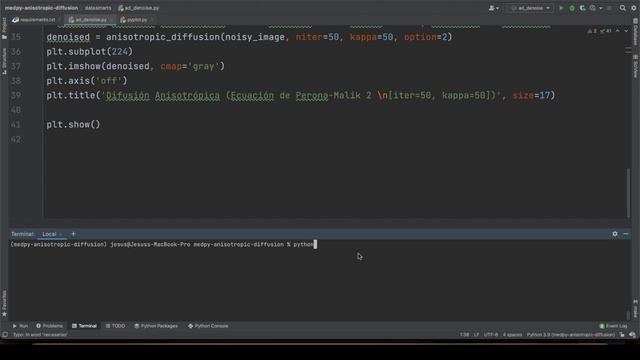Click on plt.show() code line

pyautogui.click(x=73, y=124)
